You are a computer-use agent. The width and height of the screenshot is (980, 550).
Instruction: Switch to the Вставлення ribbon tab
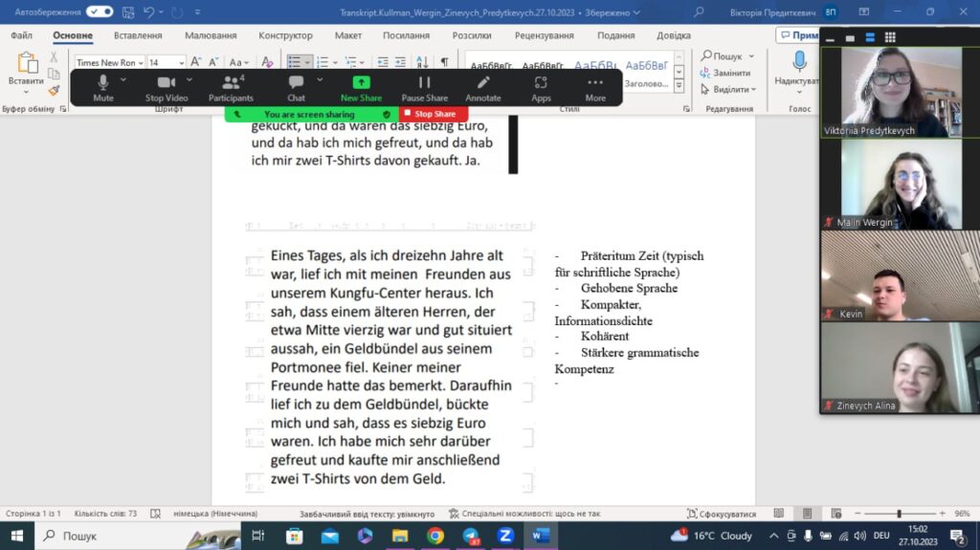click(x=138, y=35)
